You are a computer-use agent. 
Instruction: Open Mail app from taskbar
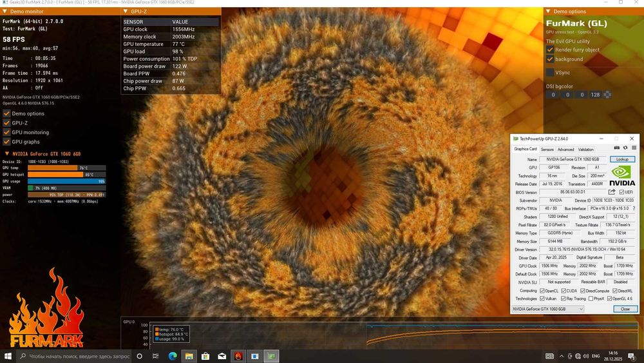222,356
